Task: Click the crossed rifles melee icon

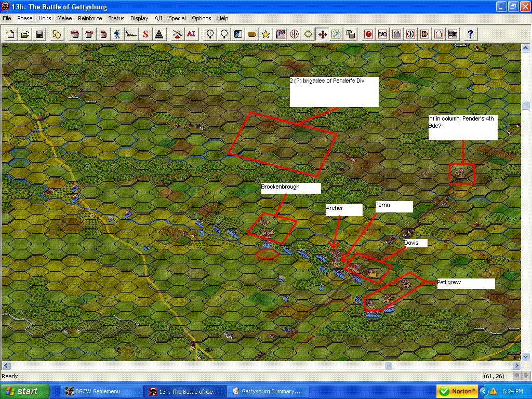Action: (x=177, y=34)
